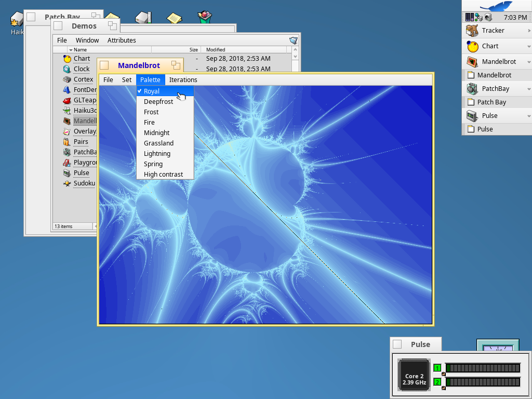The width and height of the screenshot is (532, 399).
Task: Click the Core 2 CPU chip image
Action: click(x=414, y=375)
